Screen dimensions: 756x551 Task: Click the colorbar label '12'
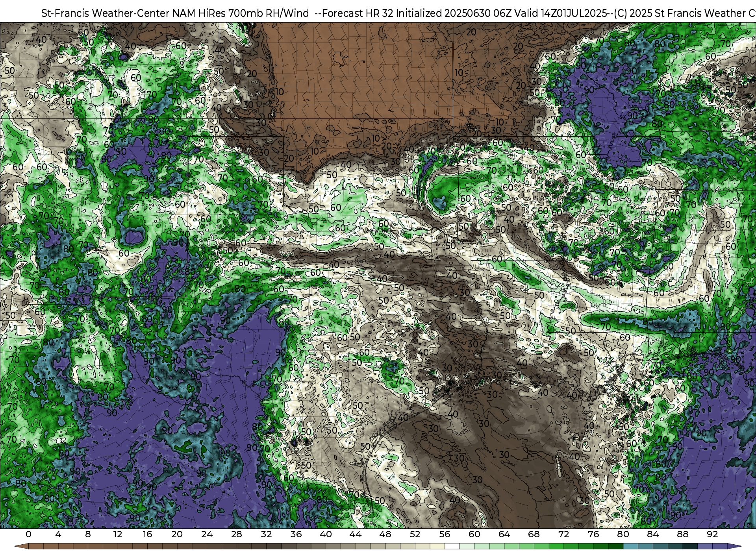[118, 534]
